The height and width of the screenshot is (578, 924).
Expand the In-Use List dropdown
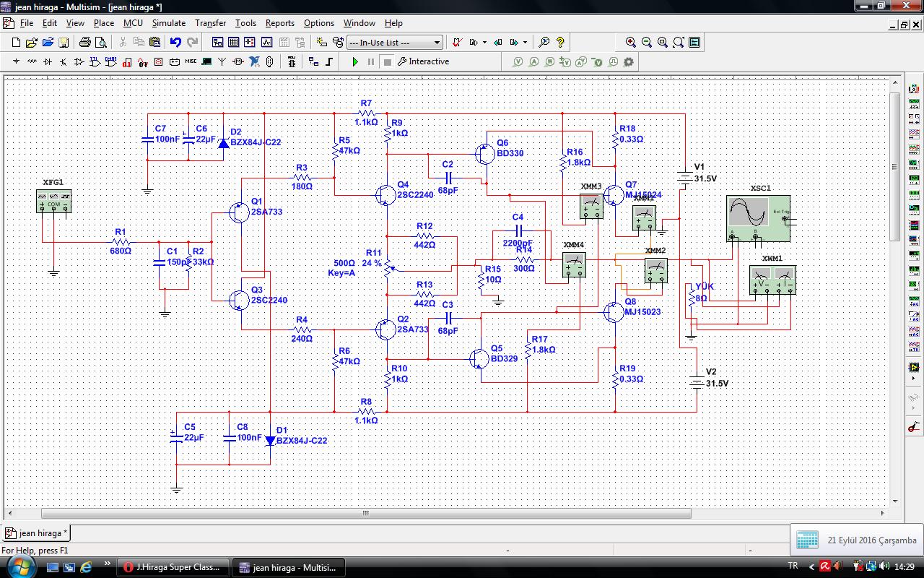[437, 43]
